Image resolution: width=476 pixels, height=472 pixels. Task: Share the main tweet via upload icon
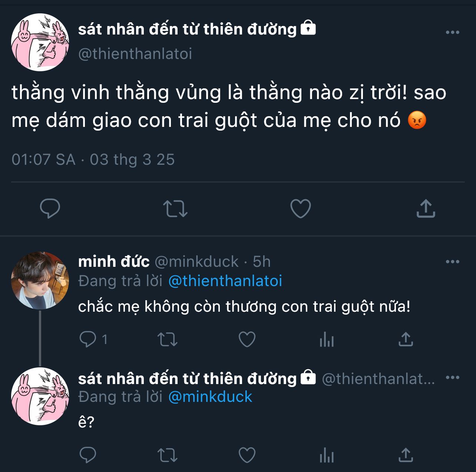point(426,208)
